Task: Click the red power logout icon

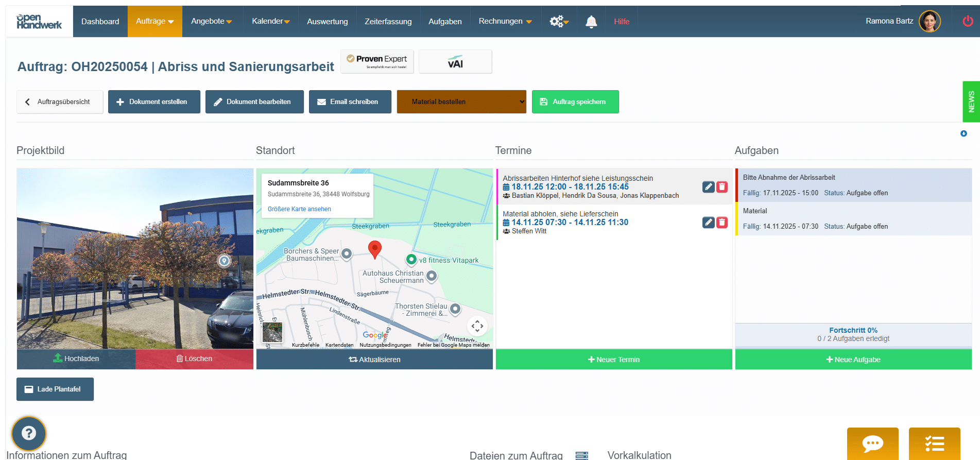Action: (x=968, y=21)
